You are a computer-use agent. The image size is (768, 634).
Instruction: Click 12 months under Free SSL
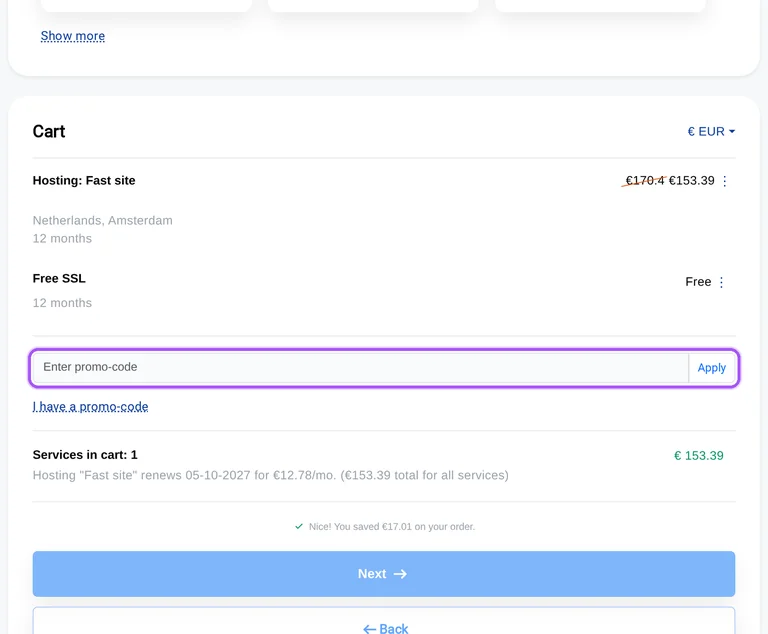click(62, 303)
